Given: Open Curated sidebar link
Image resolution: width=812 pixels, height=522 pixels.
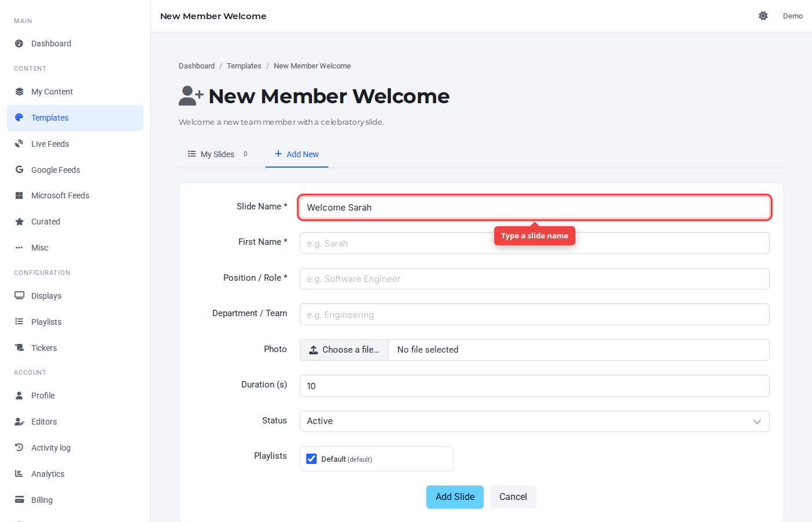Looking at the screenshot, I should click(x=75, y=222).
